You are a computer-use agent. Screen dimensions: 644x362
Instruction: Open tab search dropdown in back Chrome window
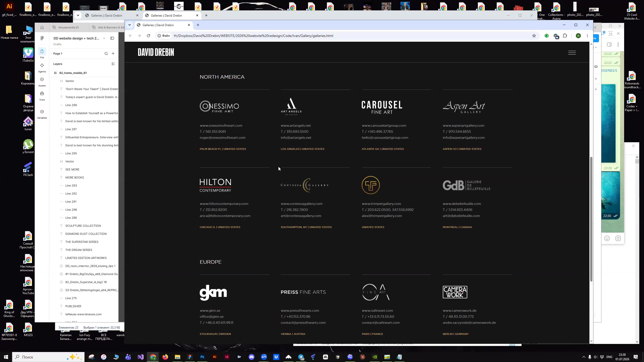[x=78, y=15]
